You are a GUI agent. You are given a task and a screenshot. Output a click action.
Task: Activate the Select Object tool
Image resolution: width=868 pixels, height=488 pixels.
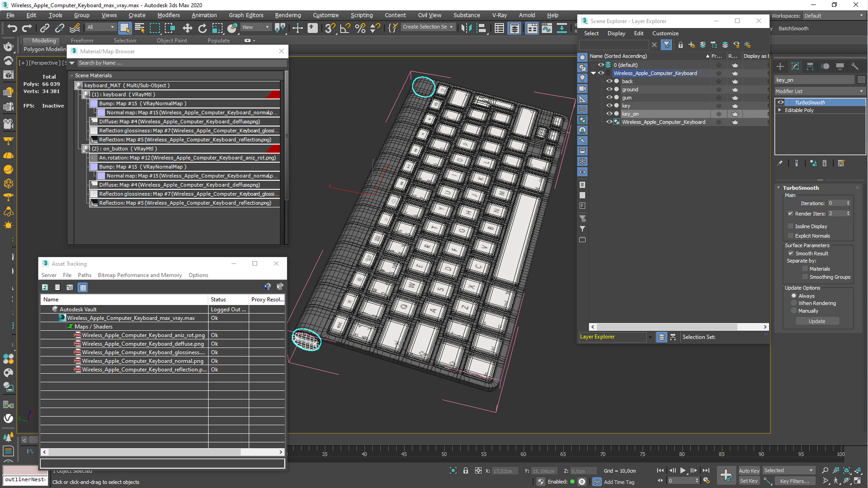[x=125, y=28]
